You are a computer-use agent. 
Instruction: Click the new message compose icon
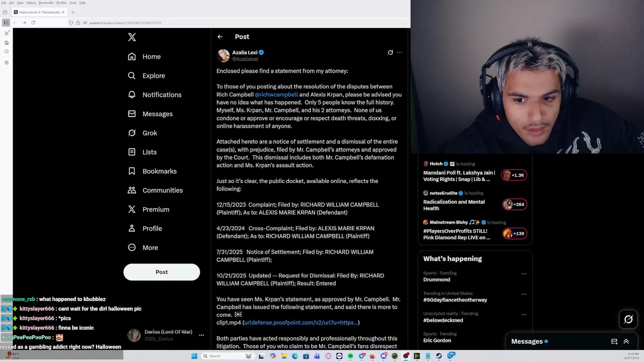[x=614, y=341]
